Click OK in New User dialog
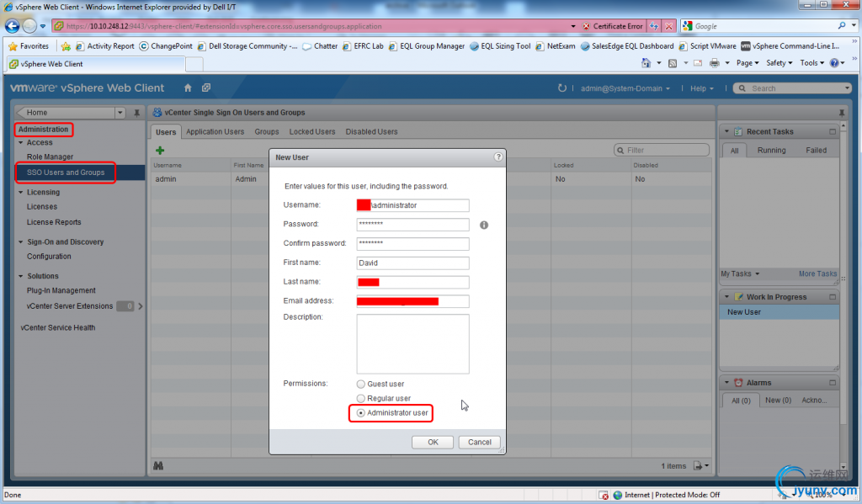Viewport: 862px width, 504px height. point(433,442)
